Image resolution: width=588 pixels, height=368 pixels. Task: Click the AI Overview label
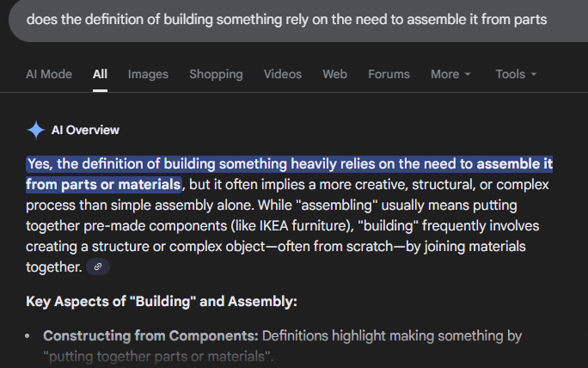tap(85, 130)
